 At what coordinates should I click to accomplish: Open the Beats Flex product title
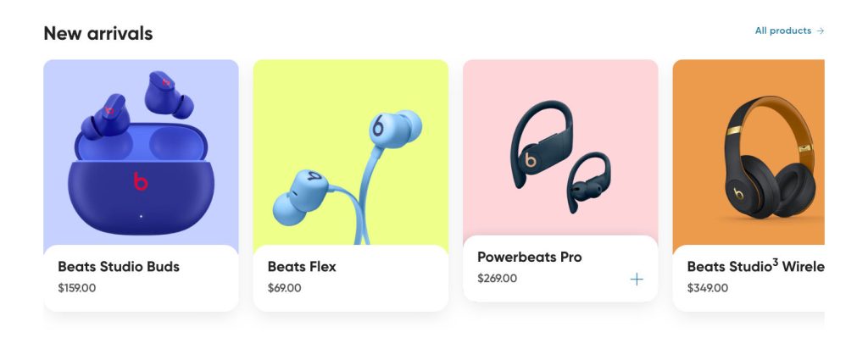[302, 267]
